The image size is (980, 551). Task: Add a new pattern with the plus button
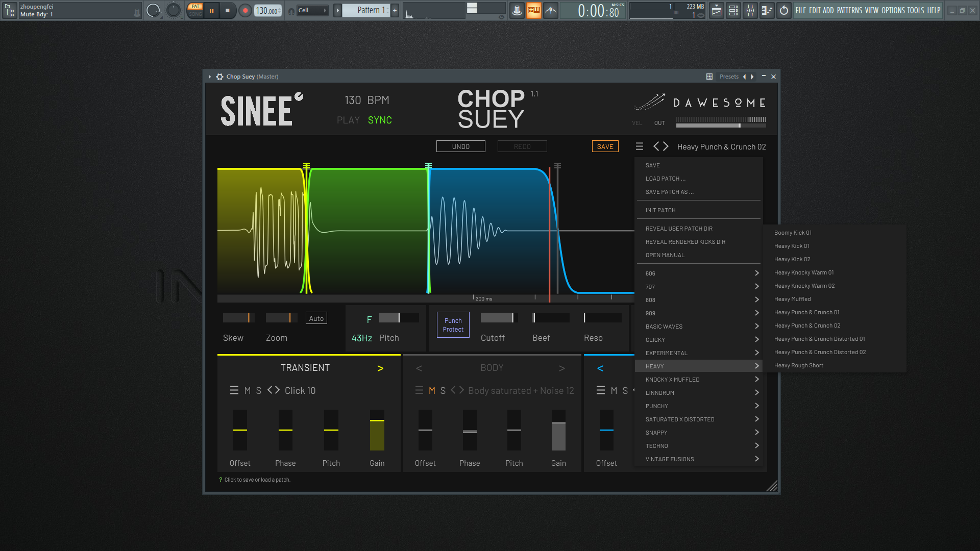[395, 10]
